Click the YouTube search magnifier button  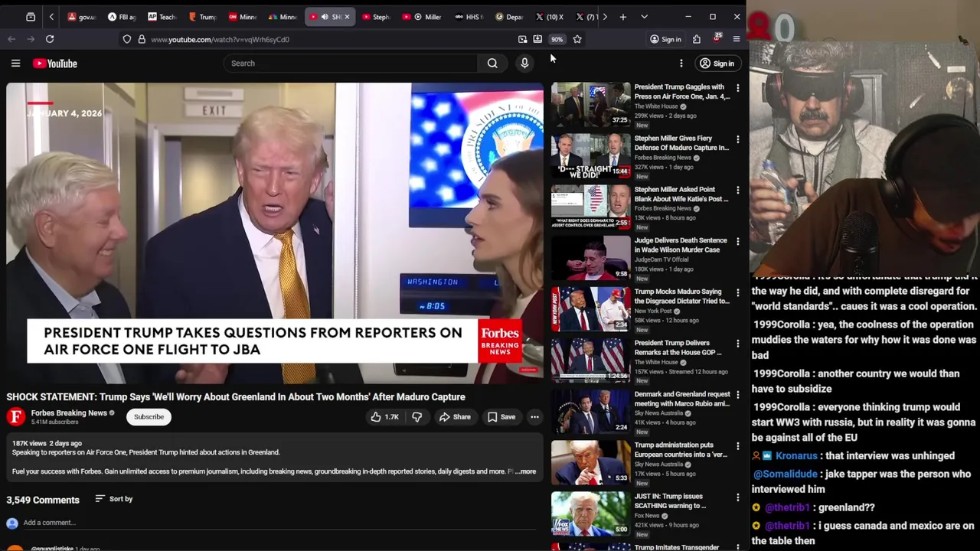click(x=492, y=64)
